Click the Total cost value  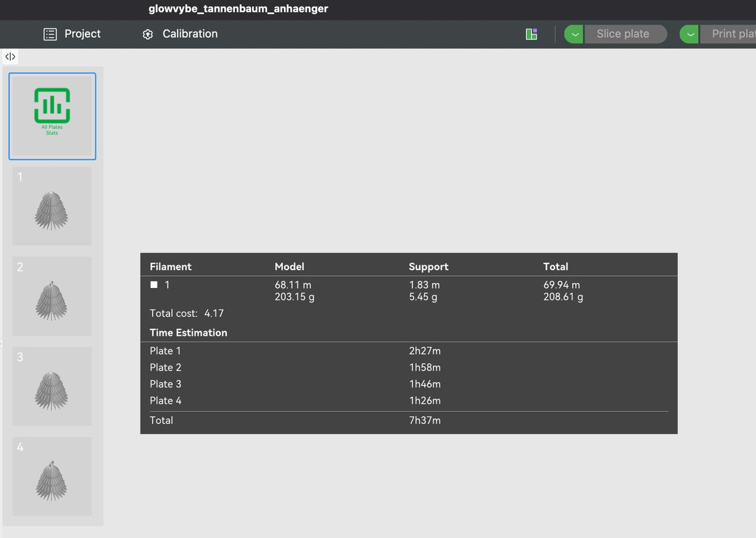tap(214, 313)
